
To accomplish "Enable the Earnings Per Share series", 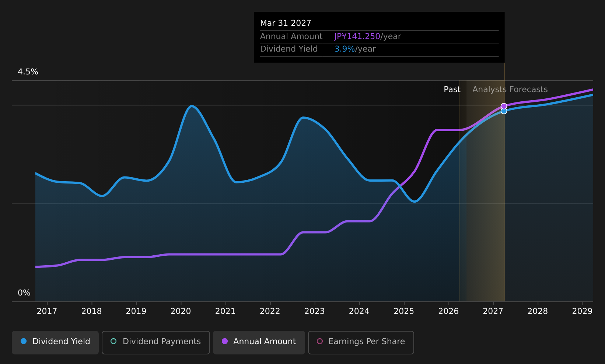I will click(x=361, y=342).
